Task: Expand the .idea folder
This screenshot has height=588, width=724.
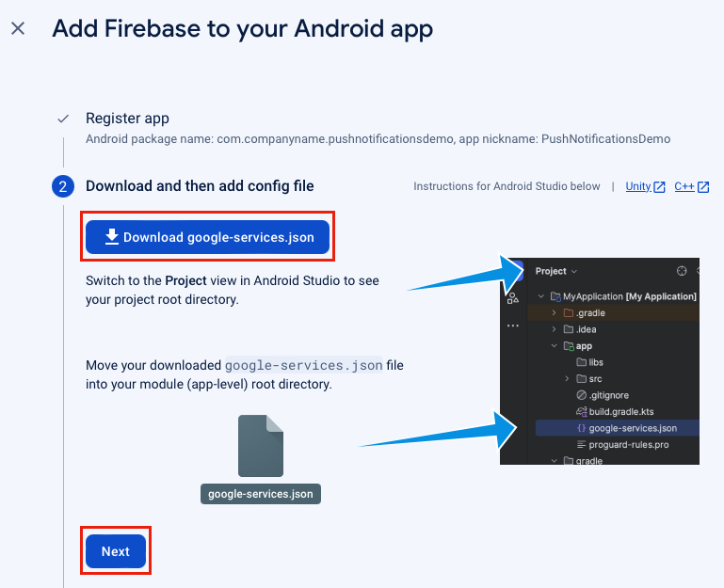Action: (555, 329)
